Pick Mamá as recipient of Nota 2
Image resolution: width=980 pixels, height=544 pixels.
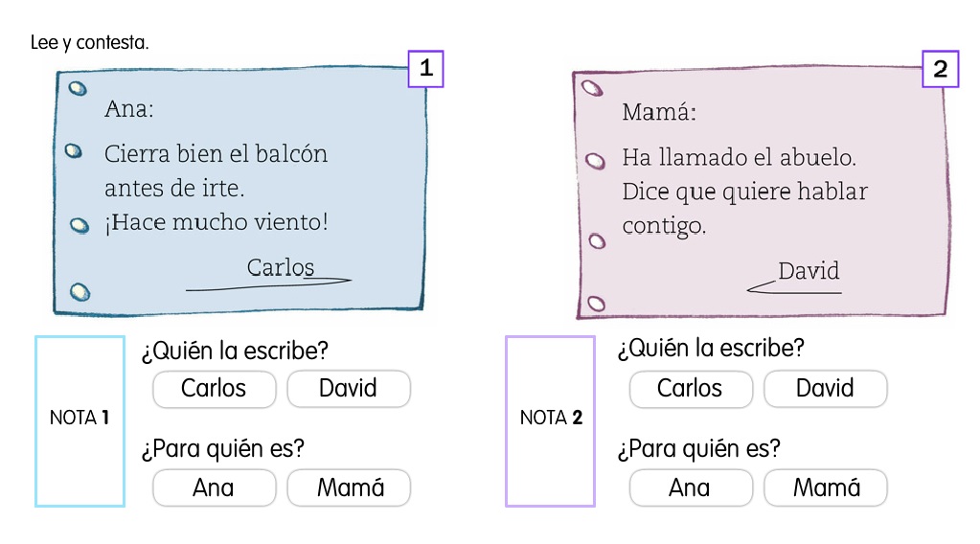click(825, 488)
